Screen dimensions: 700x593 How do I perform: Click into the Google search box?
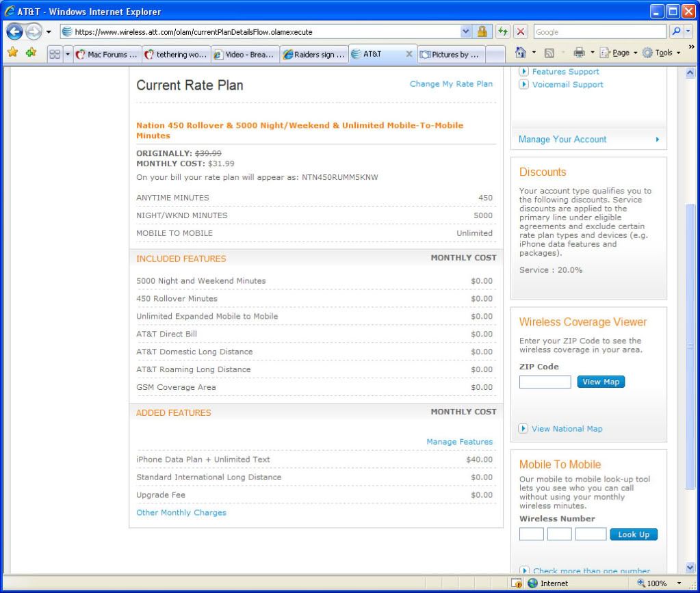(x=599, y=32)
